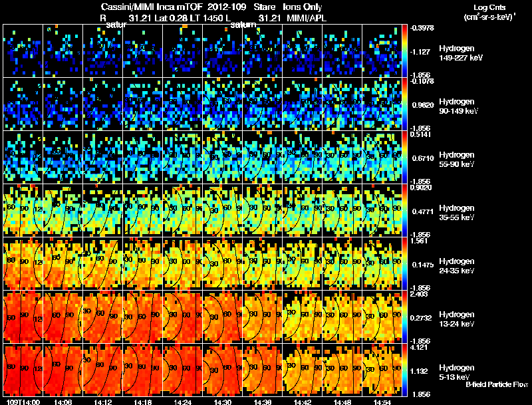
Task: Click the colorbar value '0.2732'
Action: coord(421,318)
